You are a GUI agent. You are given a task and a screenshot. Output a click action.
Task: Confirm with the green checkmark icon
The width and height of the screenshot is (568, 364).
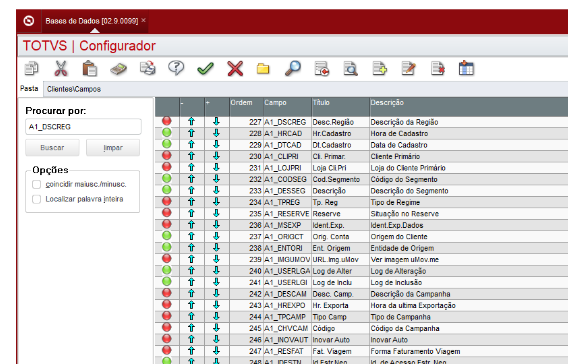click(x=205, y=68)
